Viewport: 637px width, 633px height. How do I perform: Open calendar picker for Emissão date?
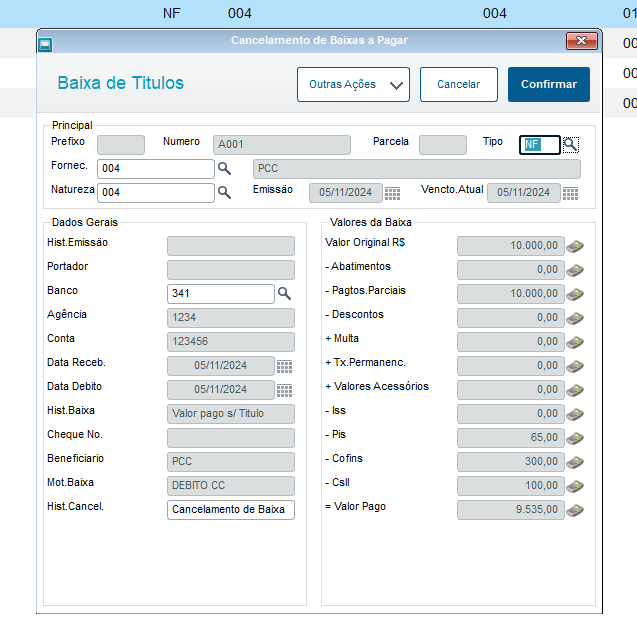point(392,193)
